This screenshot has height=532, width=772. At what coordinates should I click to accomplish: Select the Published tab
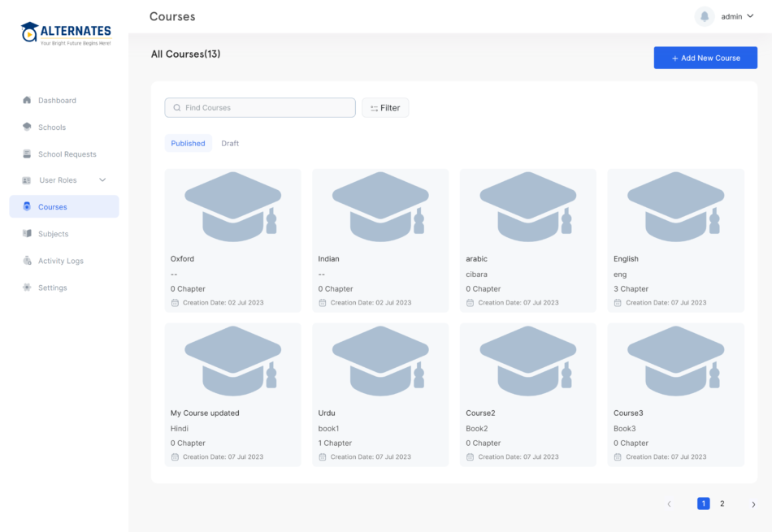tap(188, 143)
